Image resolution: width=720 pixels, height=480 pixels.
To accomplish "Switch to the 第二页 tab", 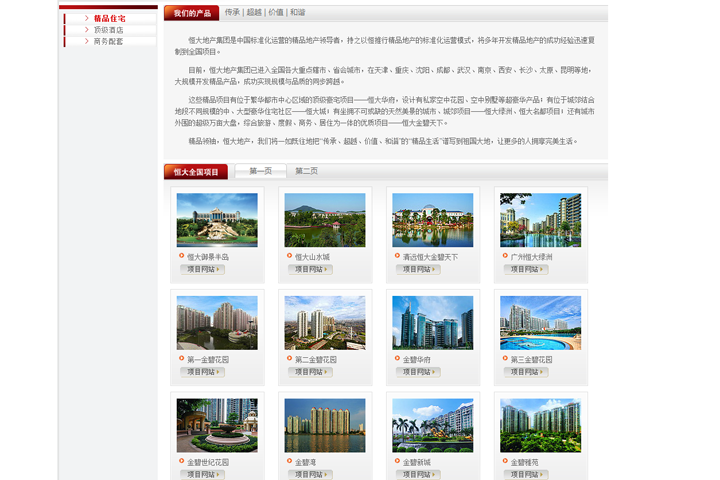I will click(306, 171).
